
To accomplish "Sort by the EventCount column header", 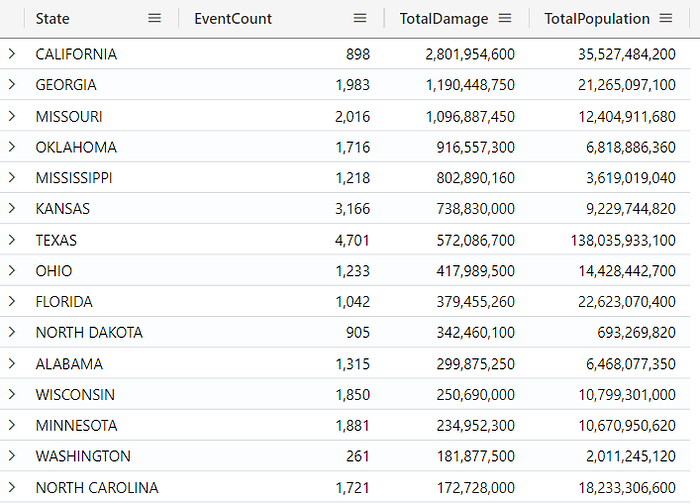I will [x=233, y=19].
